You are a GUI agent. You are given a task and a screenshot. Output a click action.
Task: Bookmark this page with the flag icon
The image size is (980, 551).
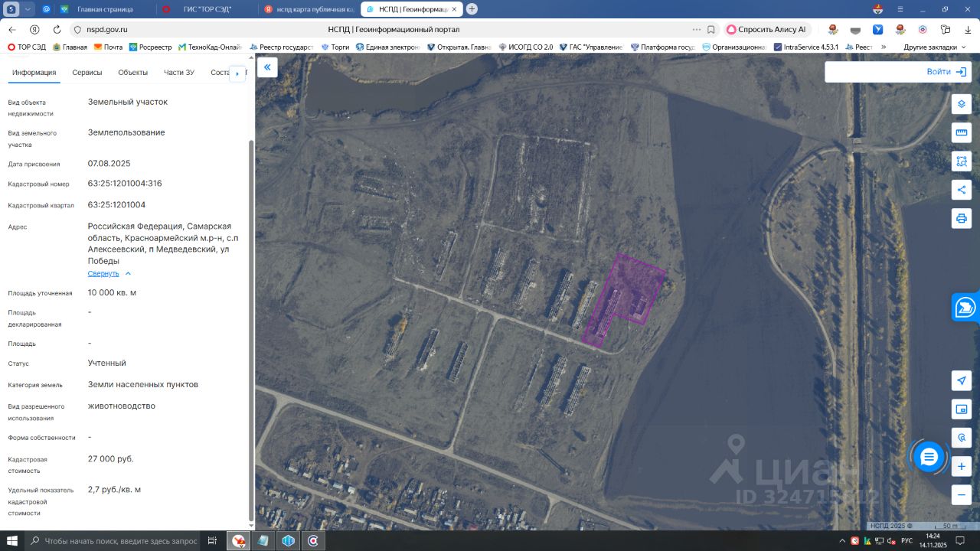711,30
